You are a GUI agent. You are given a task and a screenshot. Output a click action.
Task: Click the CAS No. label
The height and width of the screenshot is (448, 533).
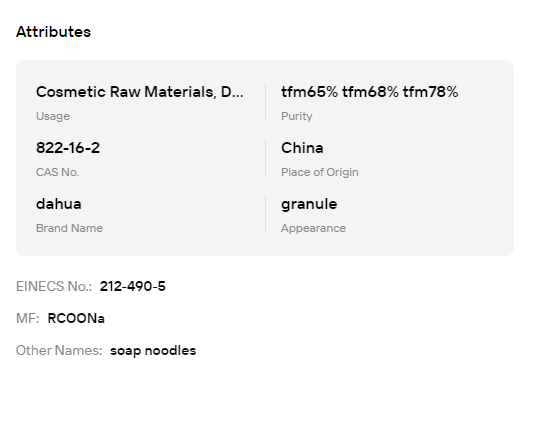[x=57, y=172]
